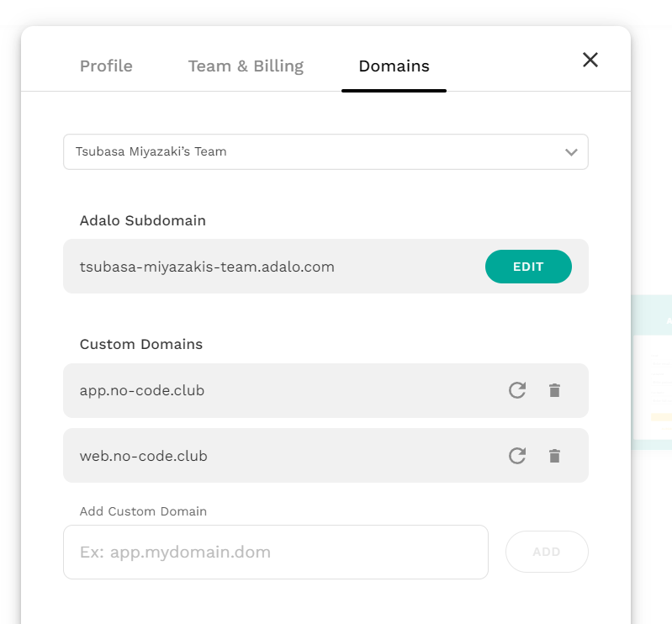
Task: Click the Custom Domains heading
Action: tap(141, 344)
